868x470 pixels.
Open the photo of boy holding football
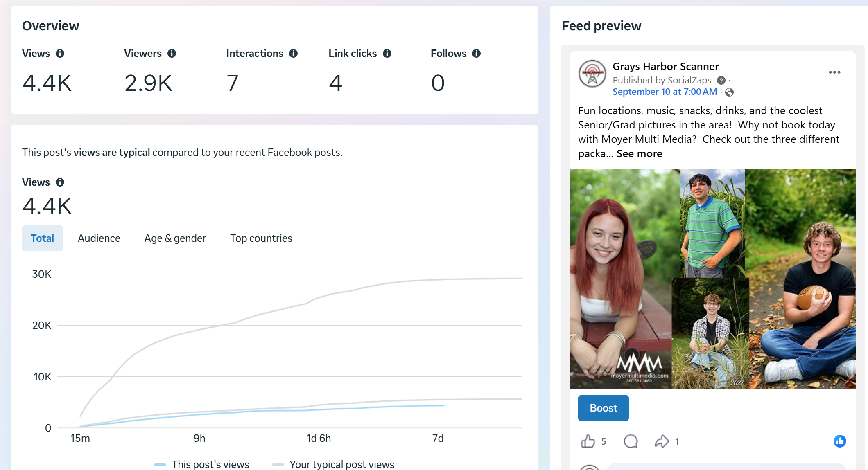click(802, 279)
